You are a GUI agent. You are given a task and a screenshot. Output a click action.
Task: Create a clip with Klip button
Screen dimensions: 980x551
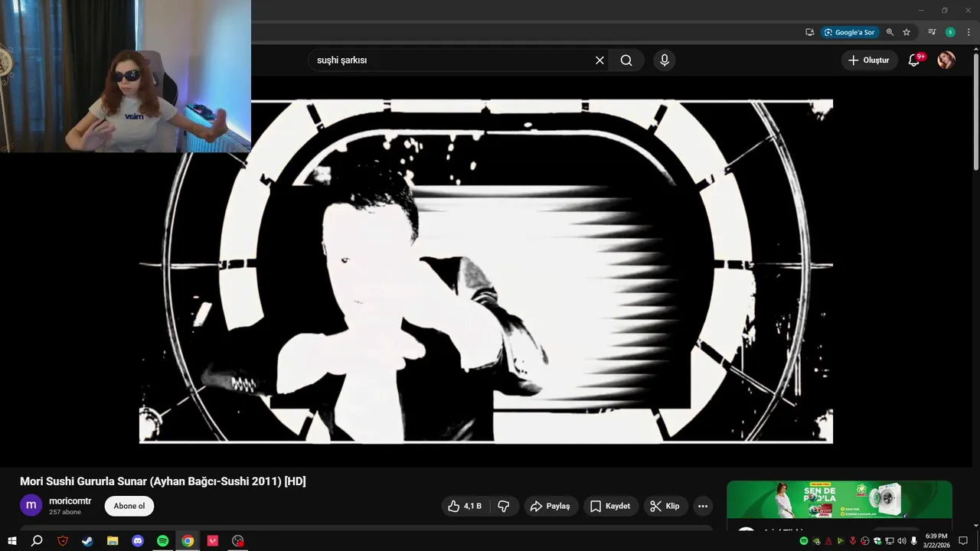pyautogui.click(x=665, y=506)
